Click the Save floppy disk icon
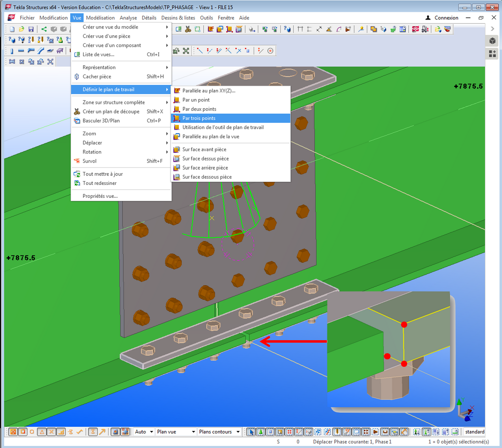This screenshot has width=502, height=448. coord(31,29)
